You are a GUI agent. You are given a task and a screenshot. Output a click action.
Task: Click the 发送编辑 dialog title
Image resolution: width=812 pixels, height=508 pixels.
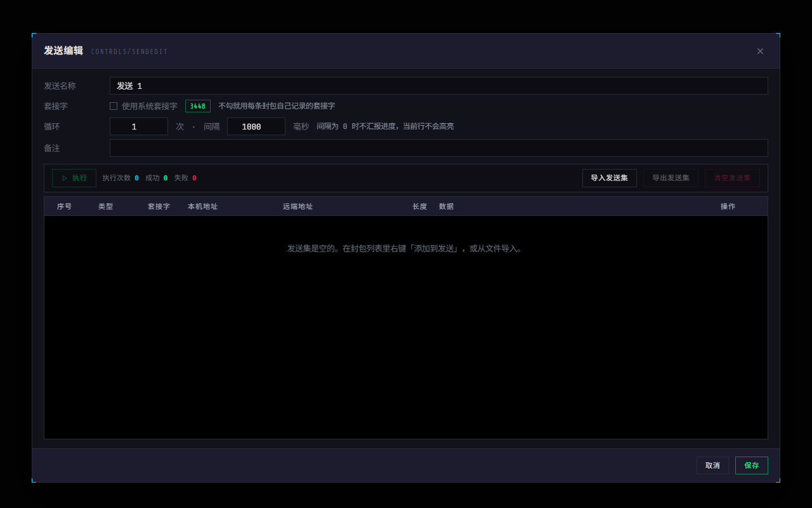click(63, 51)
